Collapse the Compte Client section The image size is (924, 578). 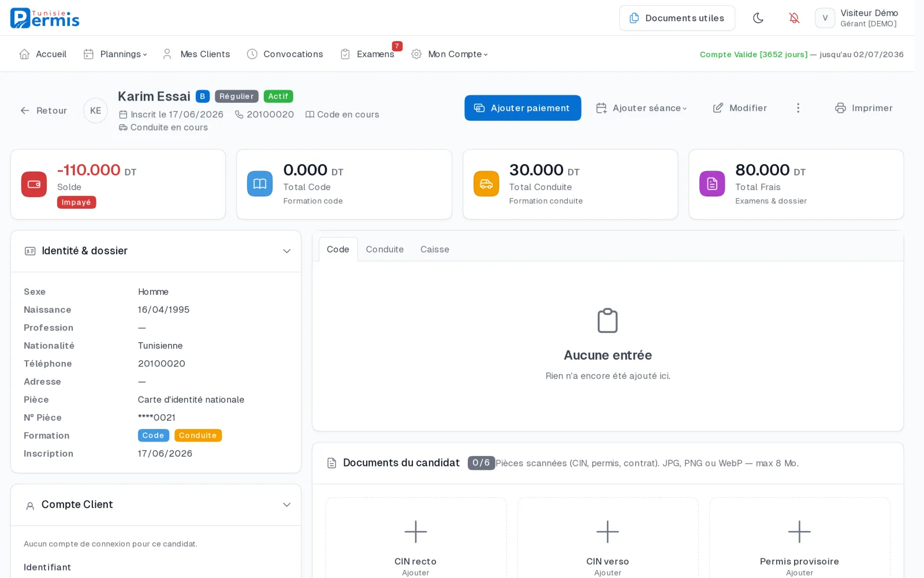click(286, 505)
